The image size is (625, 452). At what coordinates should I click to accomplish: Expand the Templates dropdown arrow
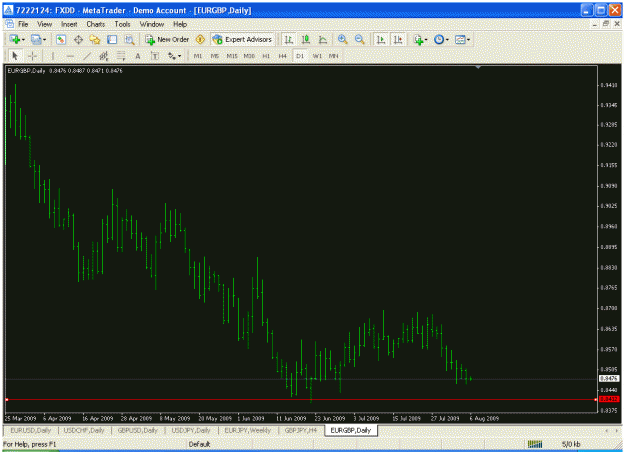(x=468, y=39)
